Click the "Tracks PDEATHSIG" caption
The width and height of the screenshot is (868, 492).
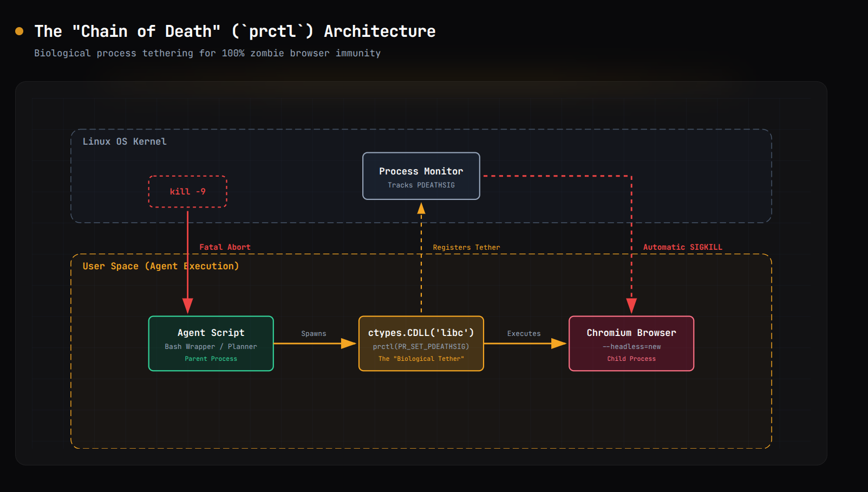pyautogui.click(x=421, y=185)
